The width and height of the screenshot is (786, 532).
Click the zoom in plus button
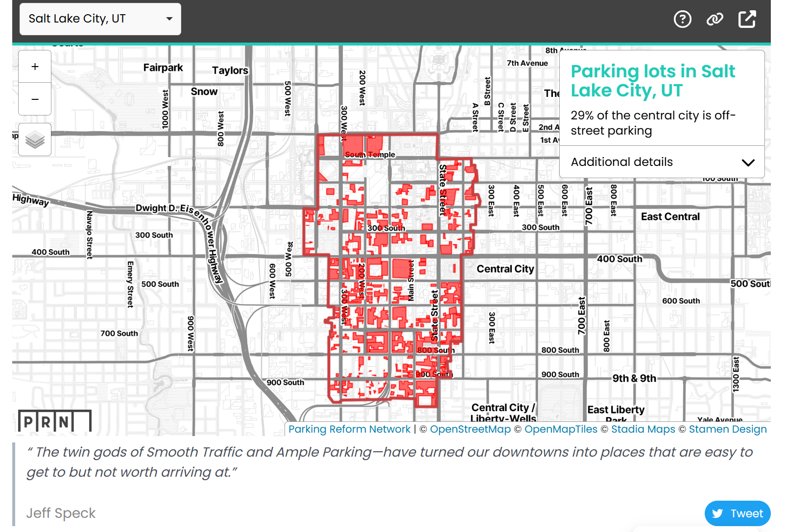[x=35, y=67]
